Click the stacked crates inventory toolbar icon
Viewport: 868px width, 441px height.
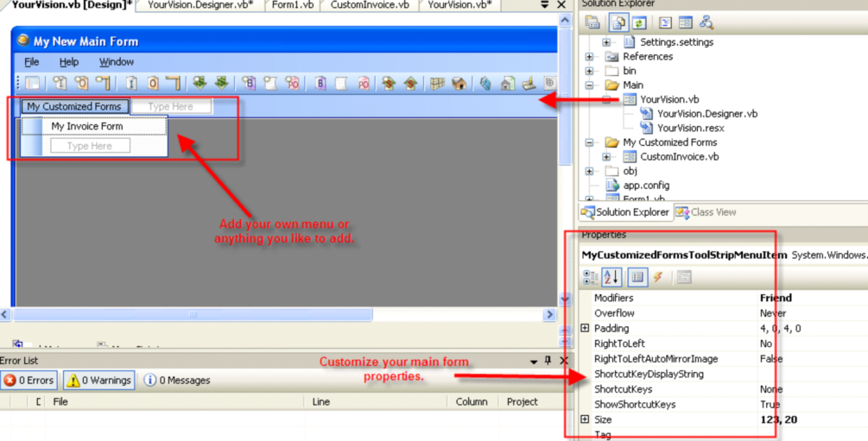tap(437, 84)
